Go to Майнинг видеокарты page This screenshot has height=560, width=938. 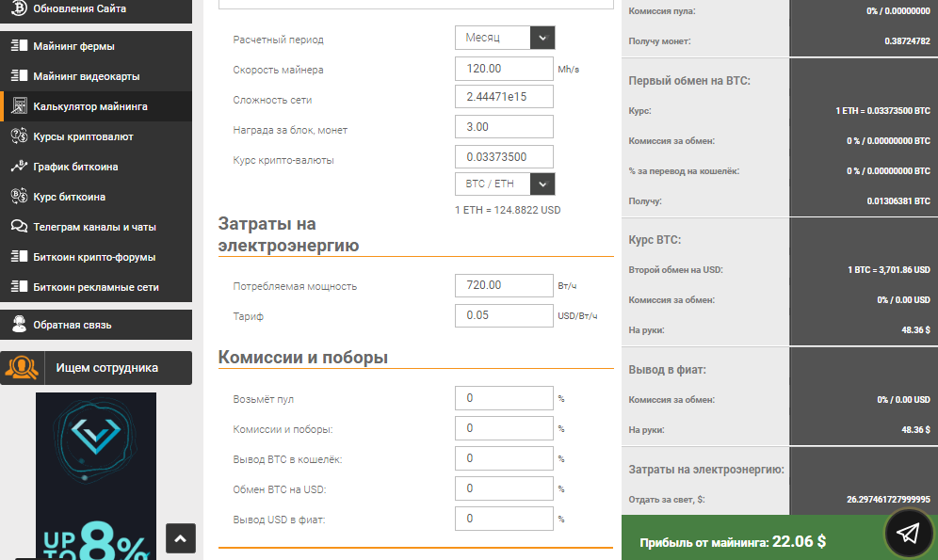point(96,76)
